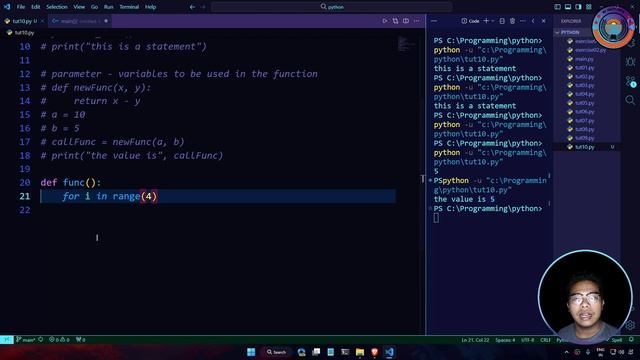
Task: Click the terminal panel chevron arrow
Action: (533, 21)
